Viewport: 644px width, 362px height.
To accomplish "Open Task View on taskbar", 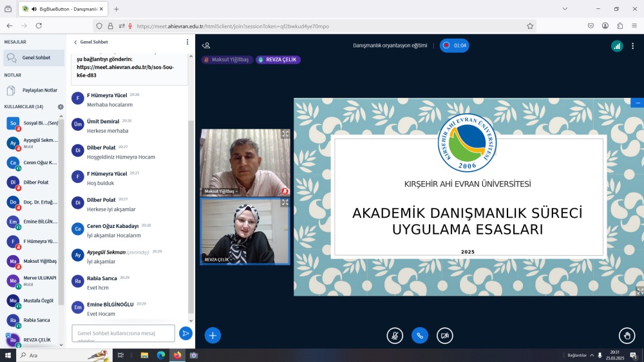I will (x=120, y=356).
